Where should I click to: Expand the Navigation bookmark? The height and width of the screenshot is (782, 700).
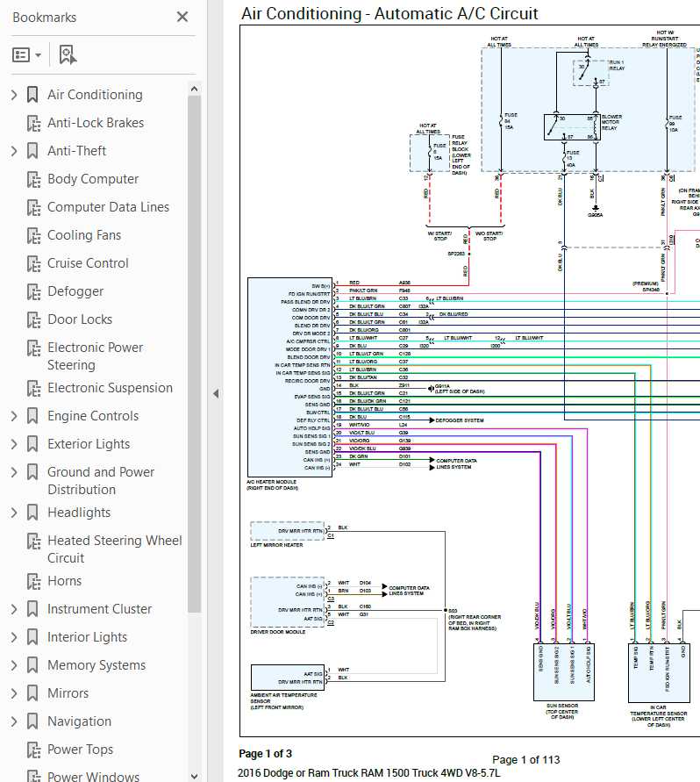pos(14,721)
